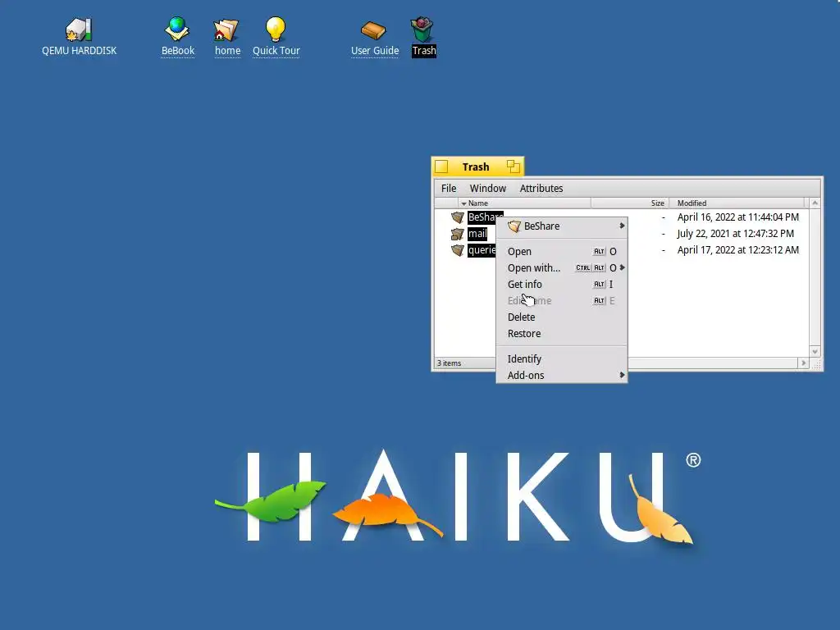Sort by the Modified column header
This screenshot has width=840, height=630.
(x=737, y=203)
